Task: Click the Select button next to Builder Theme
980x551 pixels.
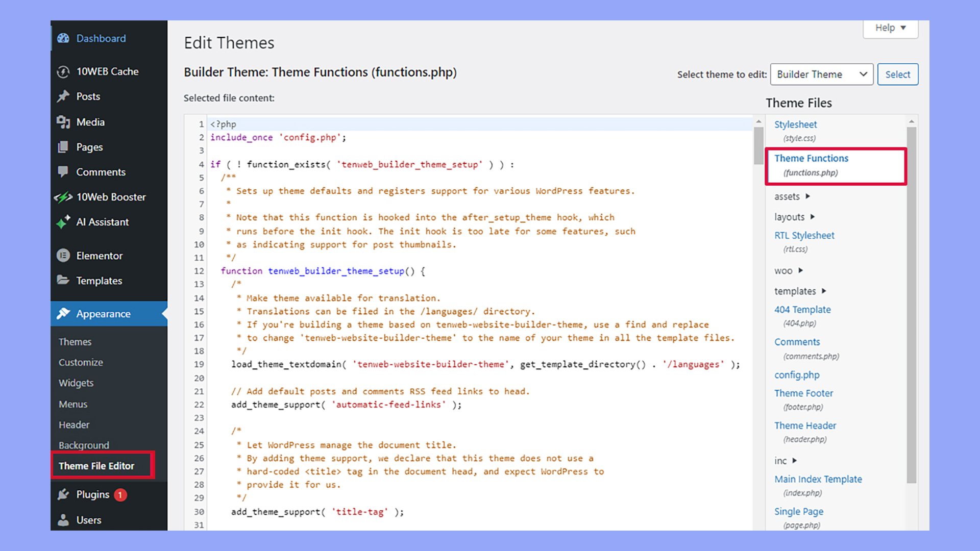Action: [x=897, y=74]
